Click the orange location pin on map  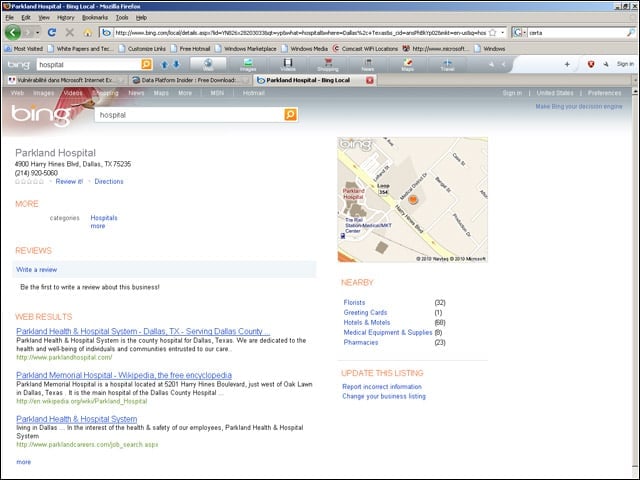coord(413,200)
